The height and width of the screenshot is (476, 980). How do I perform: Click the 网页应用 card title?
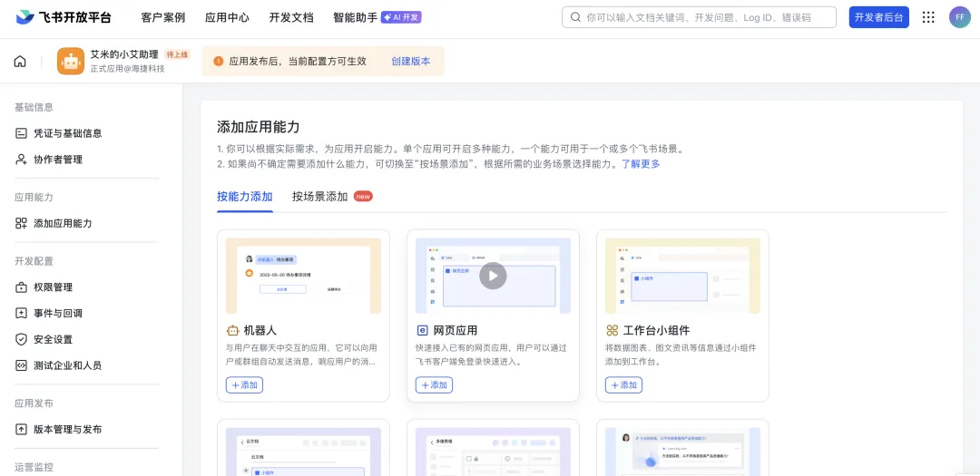pos(455,330)
